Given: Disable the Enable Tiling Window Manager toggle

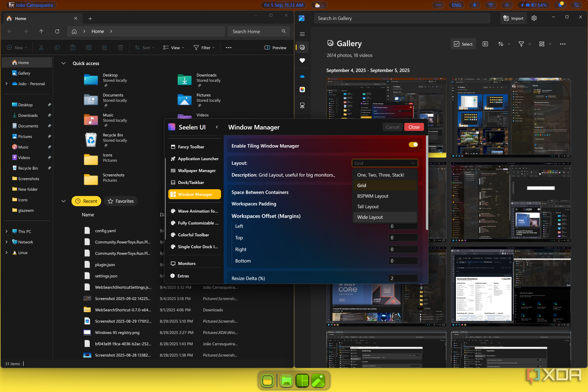Looking at the screenshot, I should click(x=413, y=145).
